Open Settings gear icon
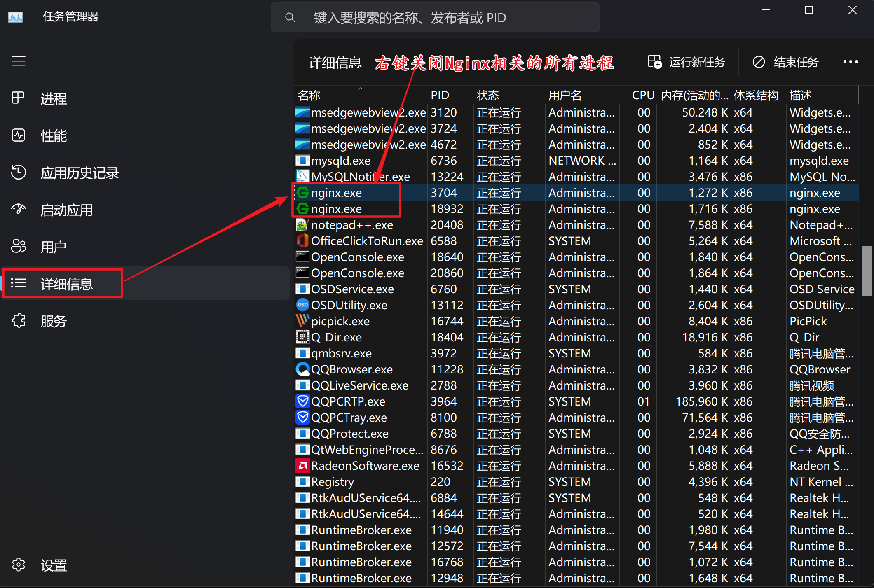Viewport: 874px width, 588px height. coord(19,565)
